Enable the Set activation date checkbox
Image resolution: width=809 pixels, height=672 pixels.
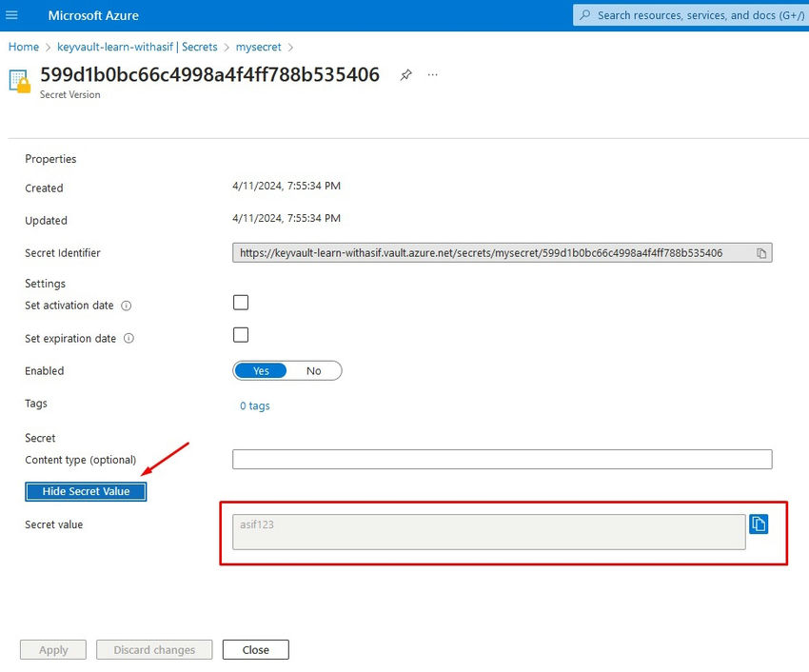241,303
